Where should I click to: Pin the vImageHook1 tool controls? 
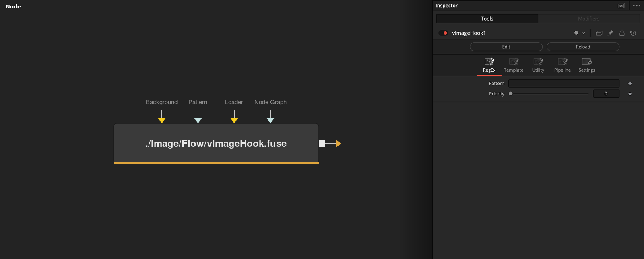pyautogui.click(x=610, y=33)
